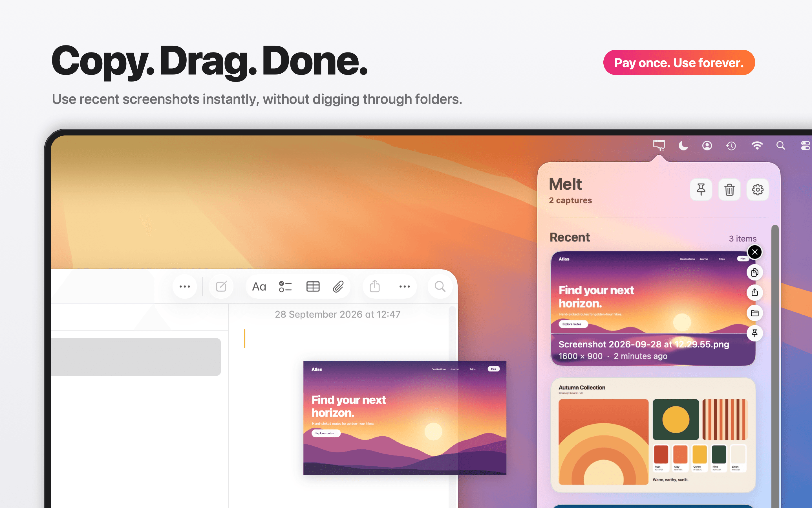Viewport: 812px width, 508px height.
Task: Pin the Melt panel using header pin button
Action: [701, 189]
